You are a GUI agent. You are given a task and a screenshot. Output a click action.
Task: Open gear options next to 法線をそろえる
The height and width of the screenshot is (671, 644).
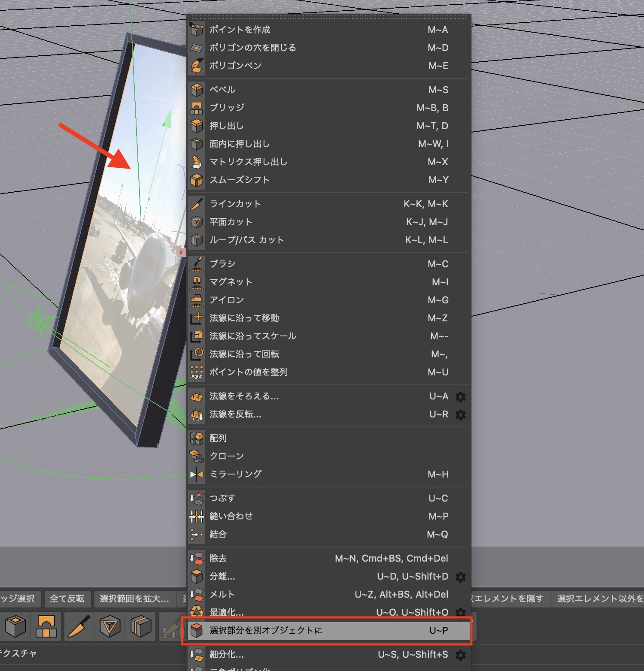pyautogui.click(x=460, y=396)
